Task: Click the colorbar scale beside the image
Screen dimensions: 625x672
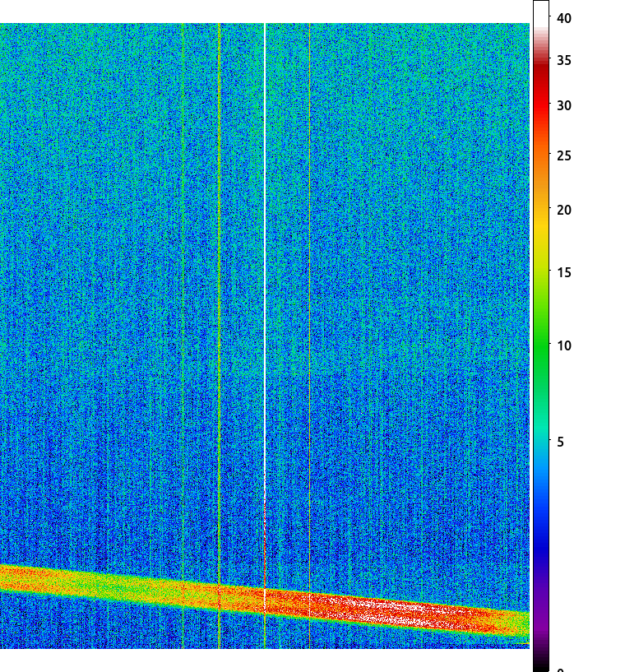Action: pos(541,336)
